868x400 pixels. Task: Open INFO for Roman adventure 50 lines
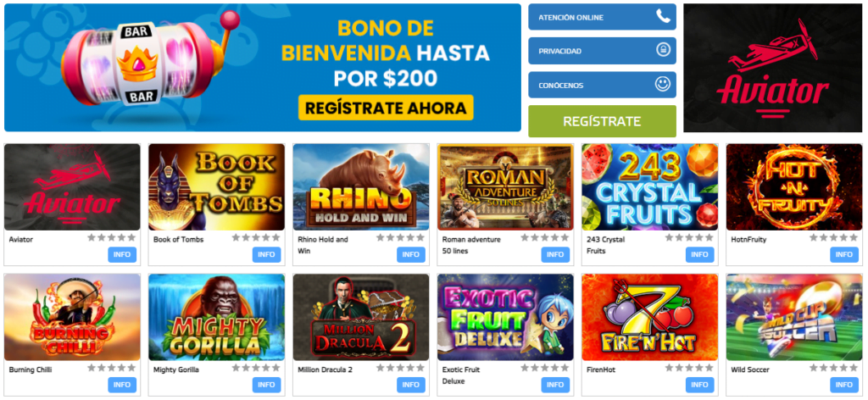click(x=555, y=254)
